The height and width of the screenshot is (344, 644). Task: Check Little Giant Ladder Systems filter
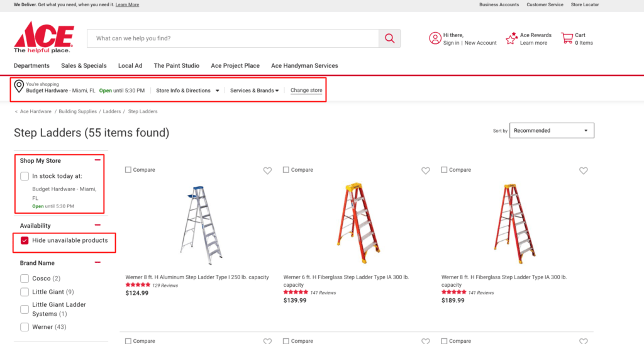[25, 309]
